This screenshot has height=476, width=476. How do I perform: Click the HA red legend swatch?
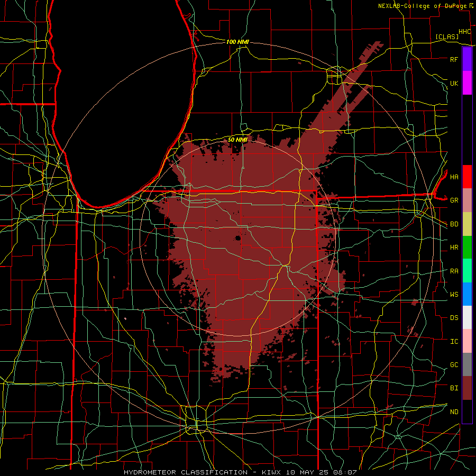click(467, 177)
